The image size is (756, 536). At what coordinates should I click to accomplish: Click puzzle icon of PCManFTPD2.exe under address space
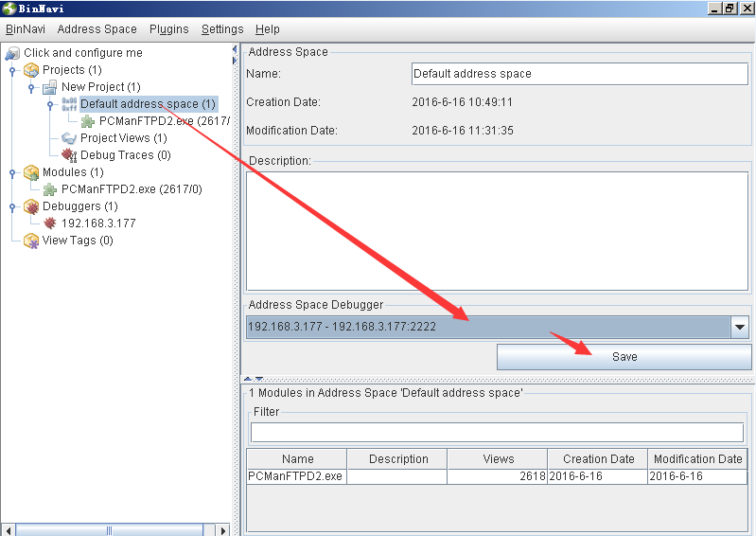pyautogui.click(x=88, y=121)
